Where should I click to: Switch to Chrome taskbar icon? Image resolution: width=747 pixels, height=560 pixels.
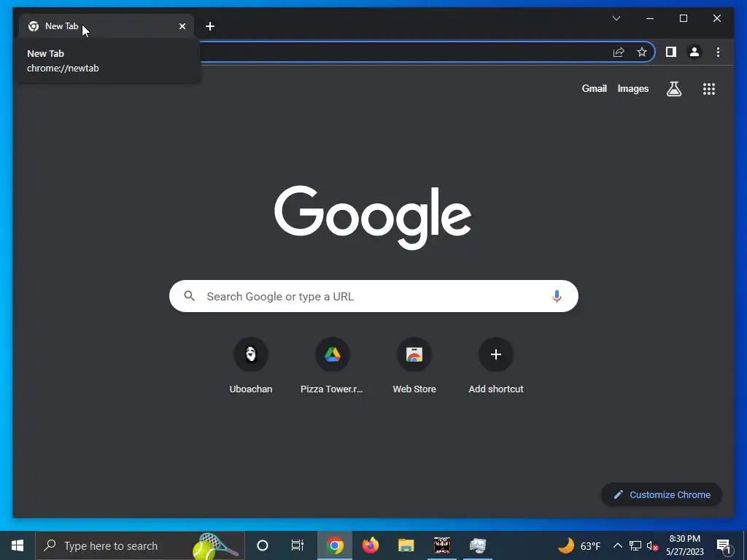[334, 545]
